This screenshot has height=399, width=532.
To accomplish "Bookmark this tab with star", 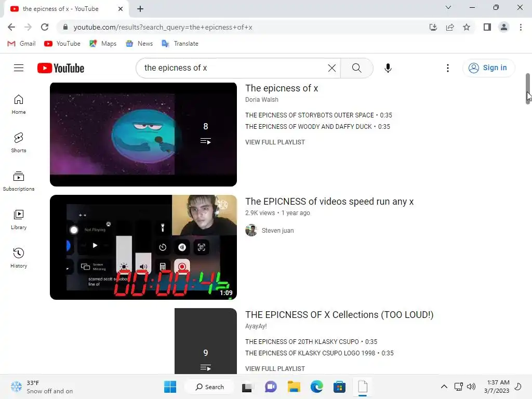I will click(467, 27).
